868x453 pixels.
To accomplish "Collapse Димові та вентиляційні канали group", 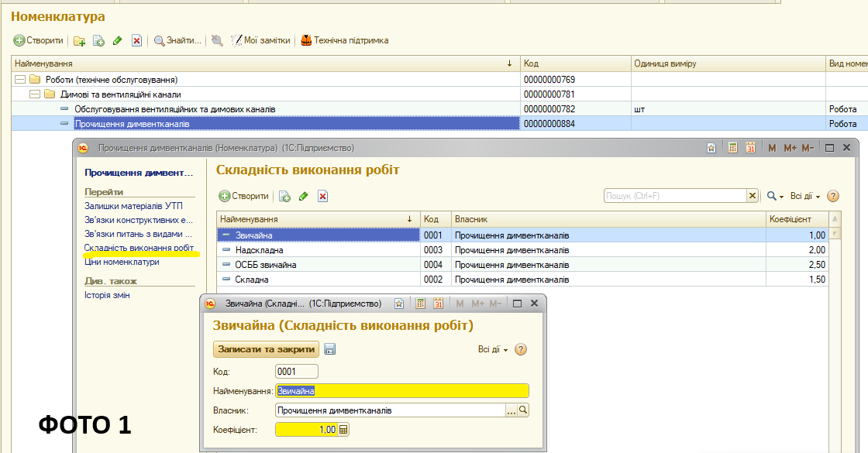I will (x=34, y=94).
